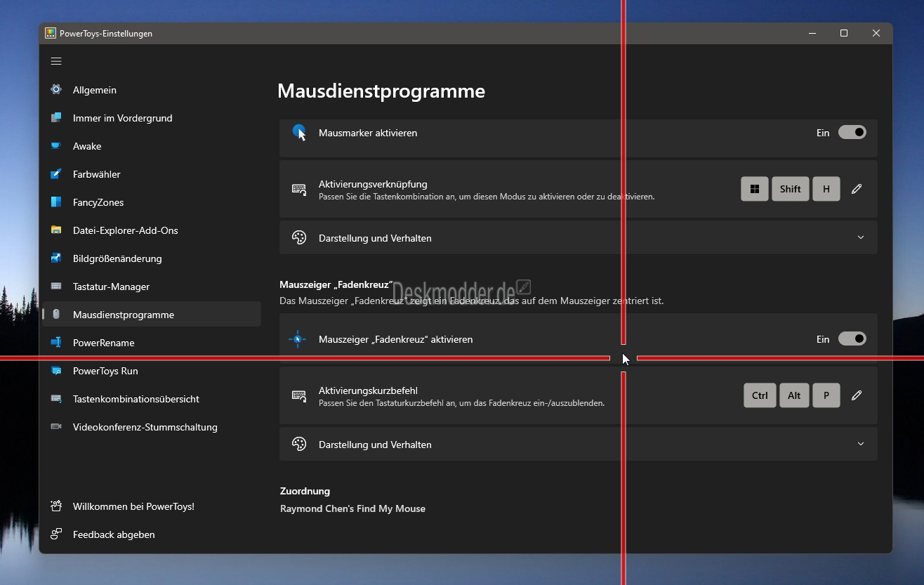Expand Darstellung und Verhalten under Fadenkreuz

pyautogui.click(x=579, y=445)
